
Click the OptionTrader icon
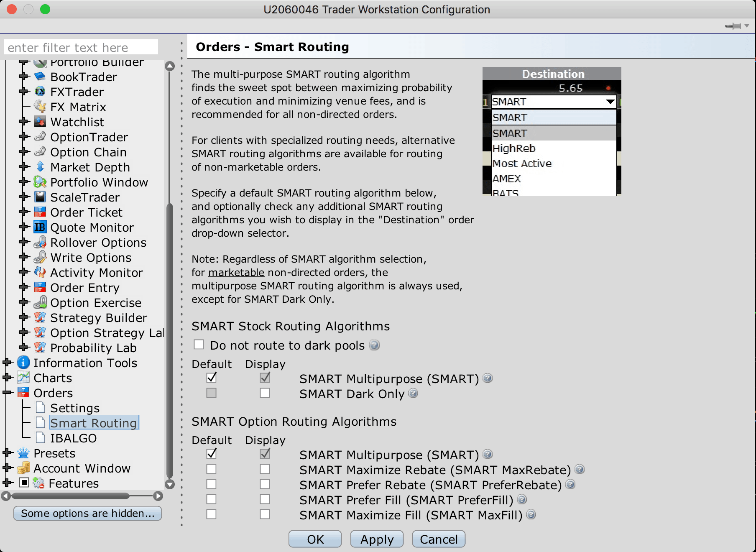pos(40,137)
